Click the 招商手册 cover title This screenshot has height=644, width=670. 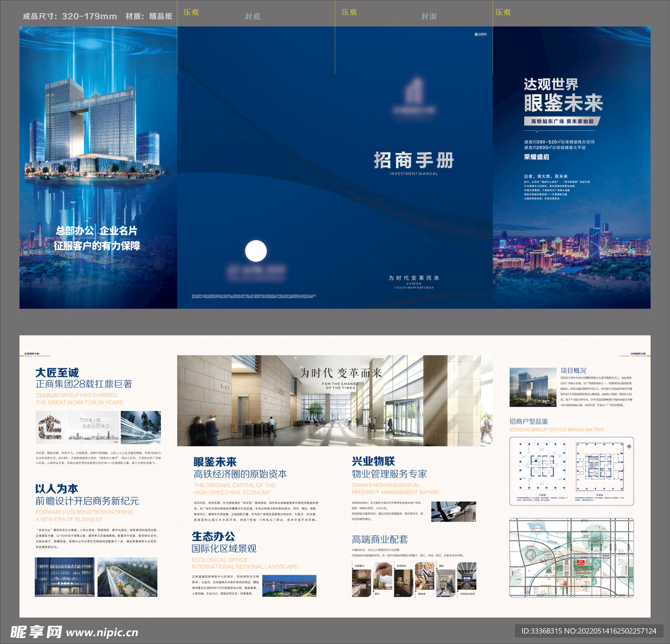point(414,160)
